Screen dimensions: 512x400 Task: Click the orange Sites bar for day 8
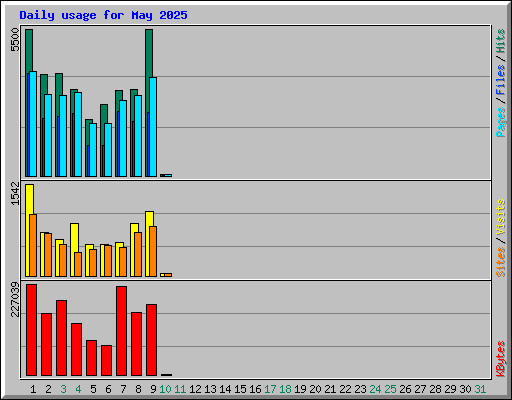point(138,254)
